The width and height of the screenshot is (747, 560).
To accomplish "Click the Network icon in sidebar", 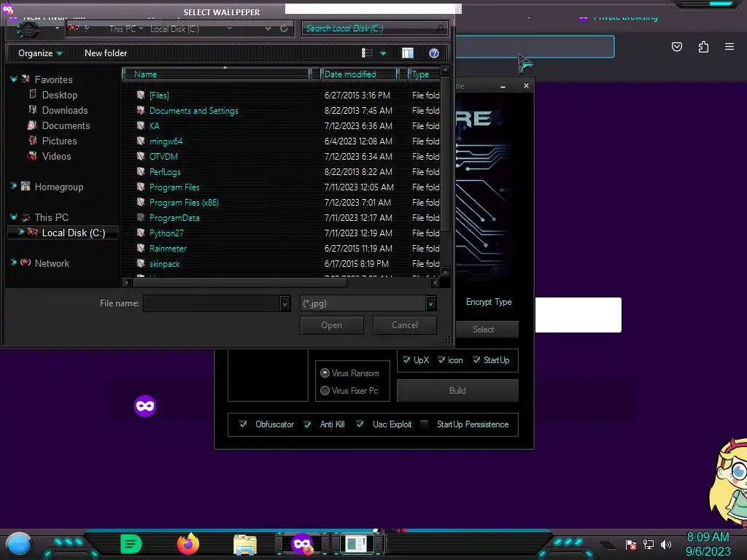I will coord(26,262).
